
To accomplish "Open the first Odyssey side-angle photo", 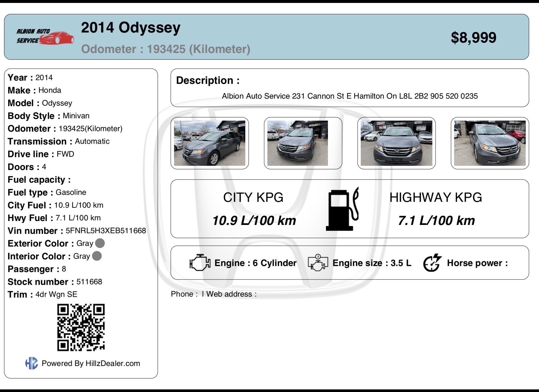I will [209, 143].
